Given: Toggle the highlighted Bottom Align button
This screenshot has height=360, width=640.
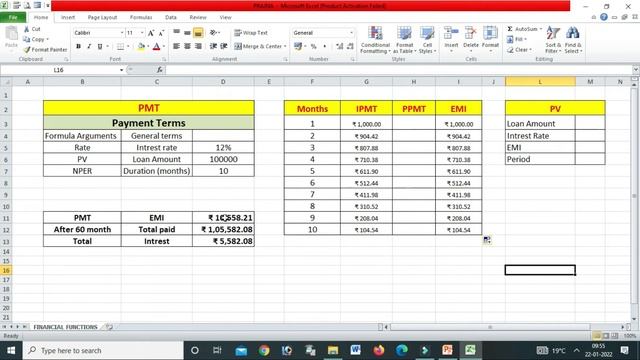Looking at the screenshot, I should (x=198, y=32).
